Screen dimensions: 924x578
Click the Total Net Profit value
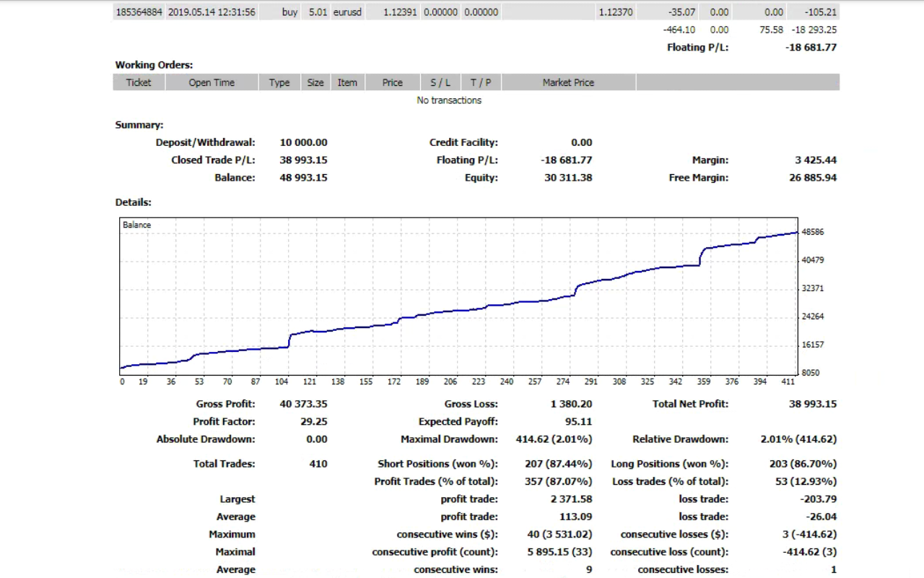813,405
